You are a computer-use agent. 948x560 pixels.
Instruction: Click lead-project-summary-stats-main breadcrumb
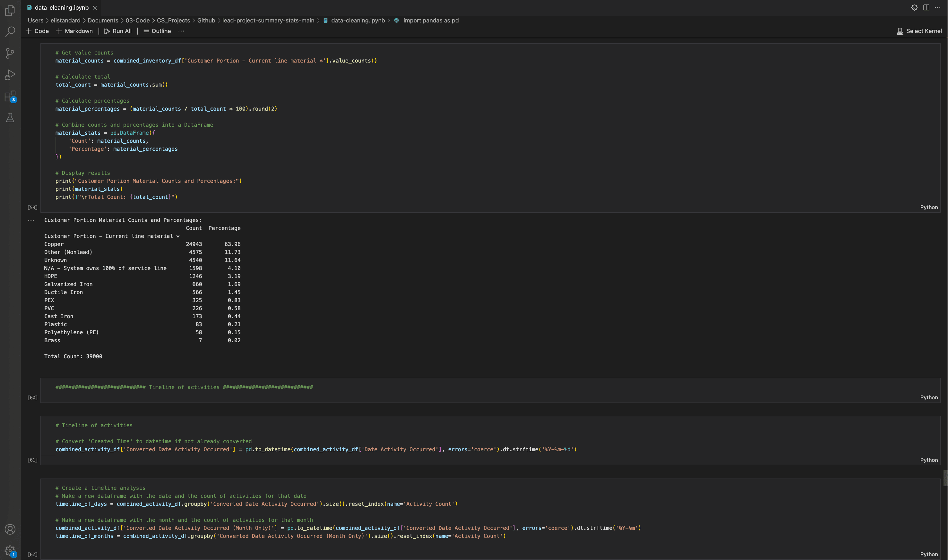click(268, 21)
